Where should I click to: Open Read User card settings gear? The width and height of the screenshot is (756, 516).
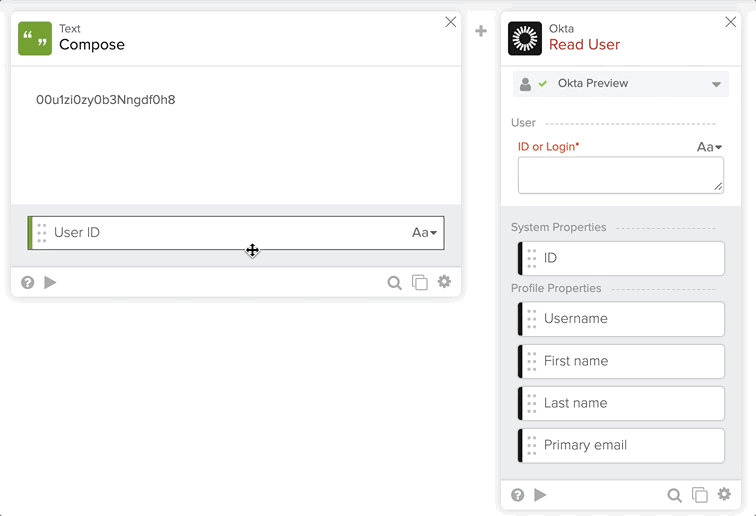724,494
